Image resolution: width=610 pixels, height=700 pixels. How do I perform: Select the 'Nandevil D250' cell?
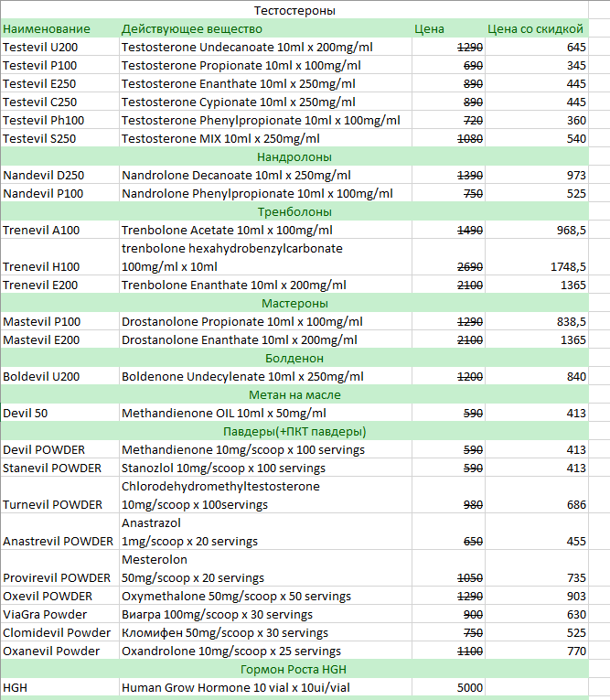pyautogui.click(x=43, y=175)
